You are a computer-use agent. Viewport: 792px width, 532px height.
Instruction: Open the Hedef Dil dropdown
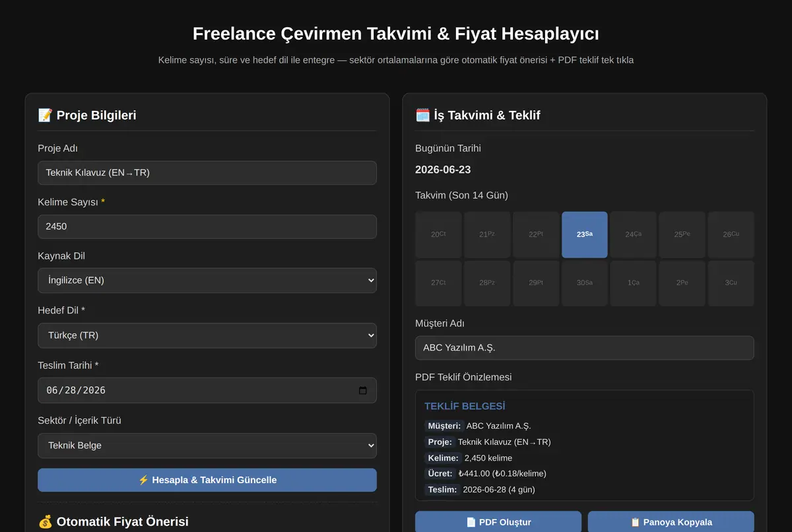click(x=207, y=335)
